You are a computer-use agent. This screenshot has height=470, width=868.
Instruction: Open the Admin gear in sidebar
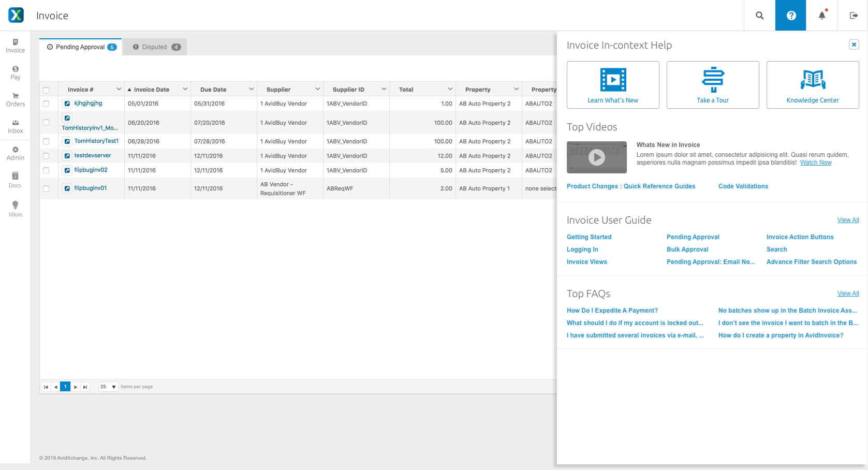16,153
